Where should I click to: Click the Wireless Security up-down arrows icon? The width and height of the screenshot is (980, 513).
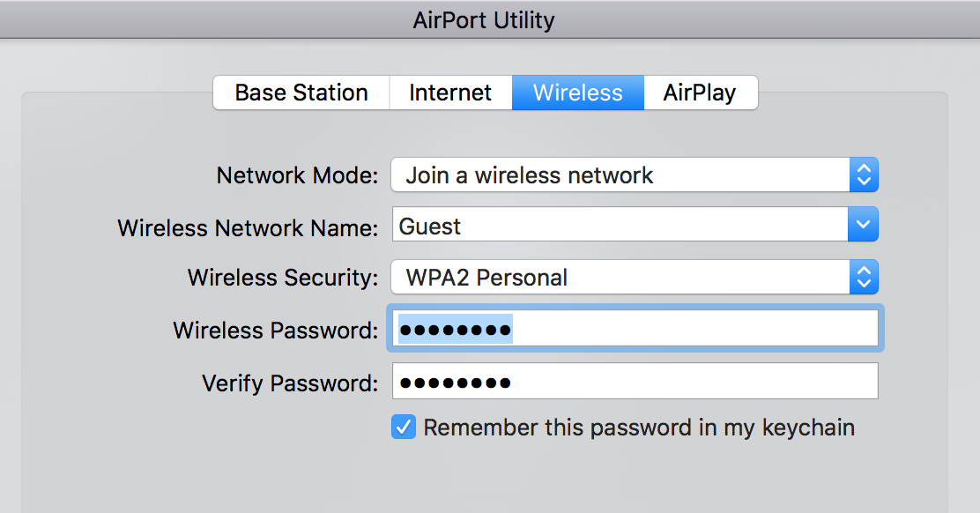(x=864, y=278)
